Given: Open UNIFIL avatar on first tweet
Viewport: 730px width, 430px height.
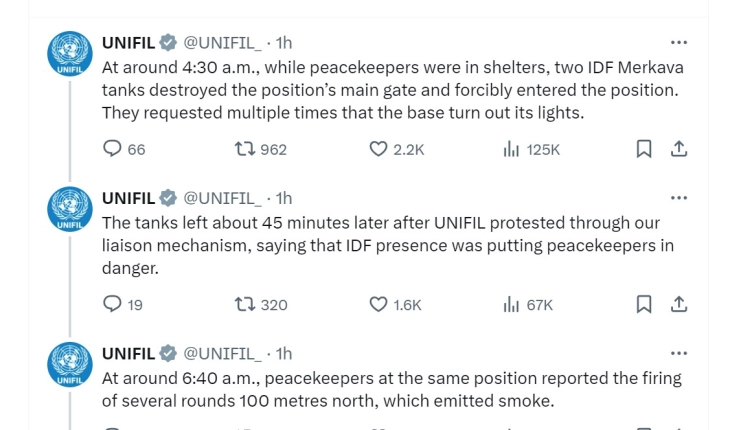Looking at the screenshot, I should click(x=70, y=54).
